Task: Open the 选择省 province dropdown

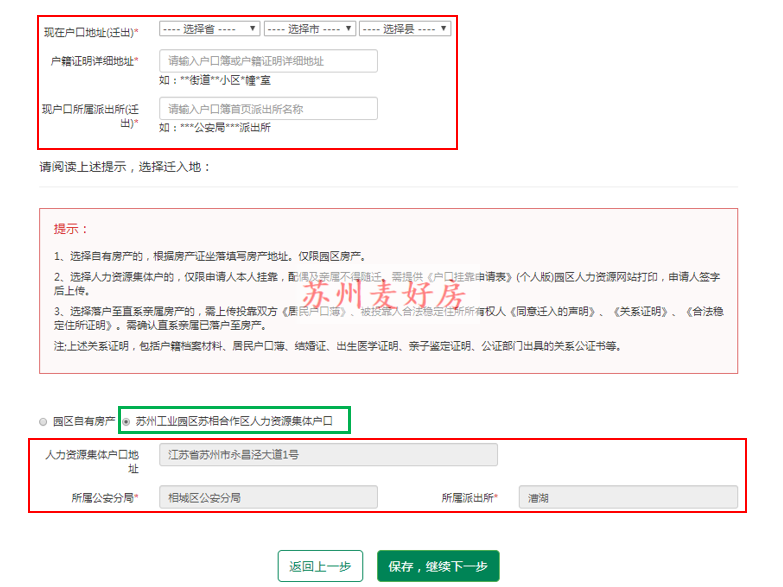Action: click(209, 29)
